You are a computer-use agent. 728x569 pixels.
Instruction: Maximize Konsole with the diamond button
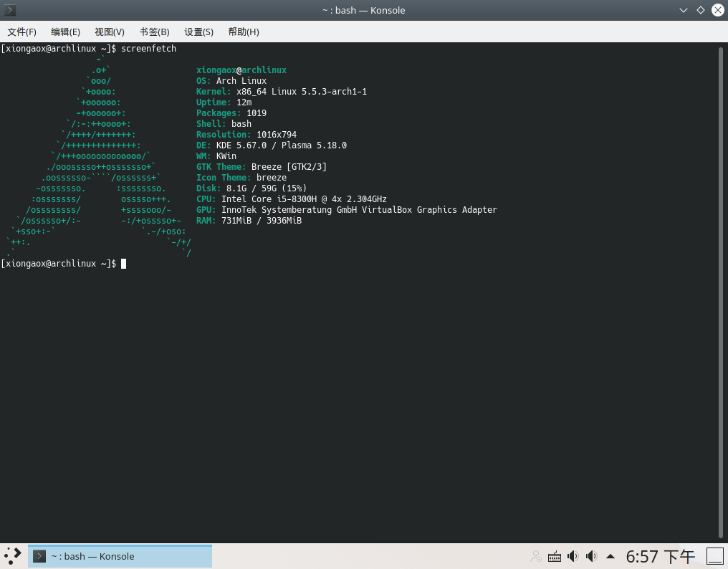pyautogui.click(x=701, y=10)
